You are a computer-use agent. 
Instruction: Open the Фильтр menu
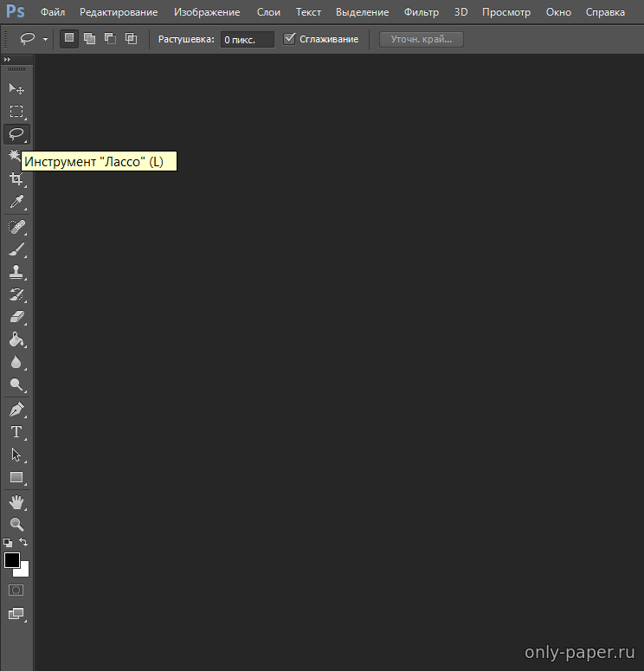click(422, 13)
